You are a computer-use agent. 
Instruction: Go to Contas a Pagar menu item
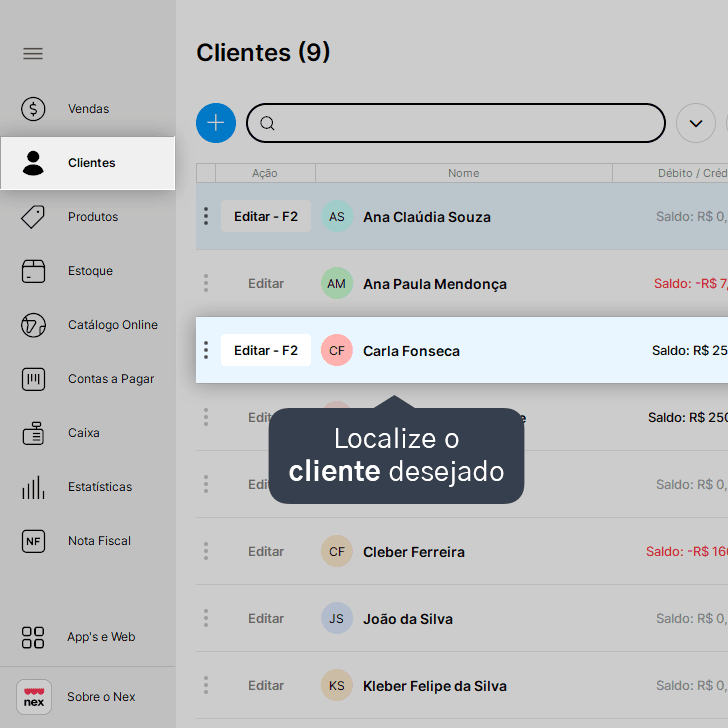click(x=110, y=379)
